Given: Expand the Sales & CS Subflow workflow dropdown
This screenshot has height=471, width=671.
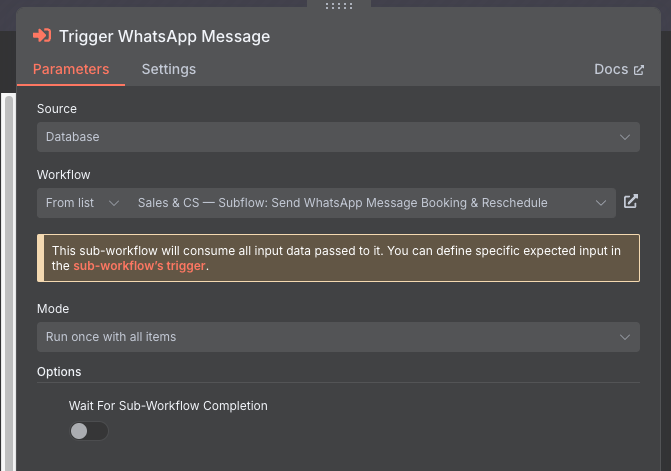Looking at the screenshot, I should pyautogui.click(x=371, y=203).
